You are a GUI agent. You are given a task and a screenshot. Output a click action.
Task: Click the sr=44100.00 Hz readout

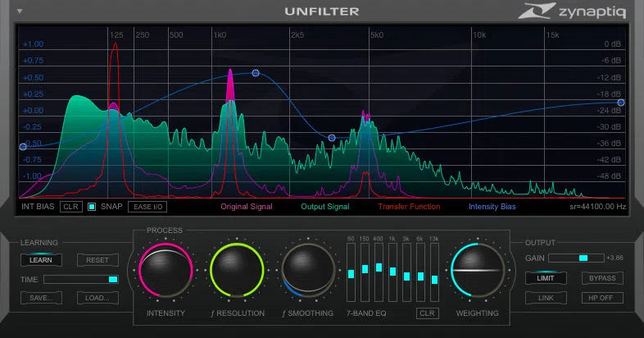(597, 207)
